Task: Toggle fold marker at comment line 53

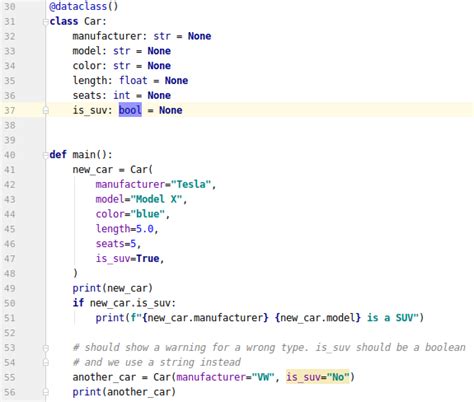Action: click(46, 348)
